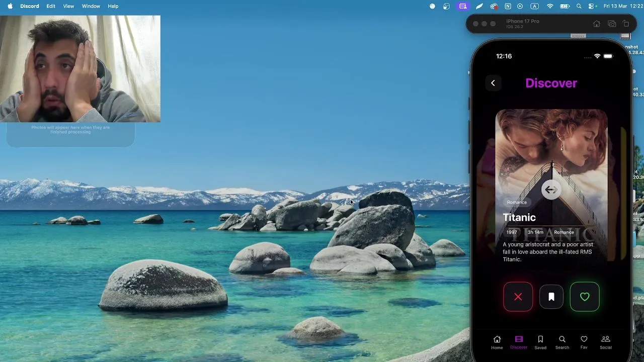644x362 pixels.
Task: Click the Titanic movie title
Action: (519, 217)
